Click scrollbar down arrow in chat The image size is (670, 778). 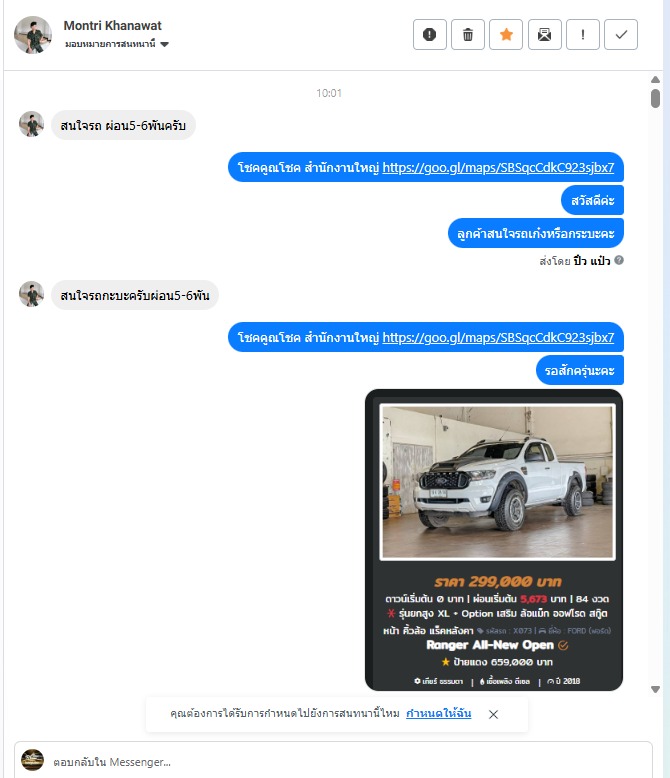click(655, 689)
